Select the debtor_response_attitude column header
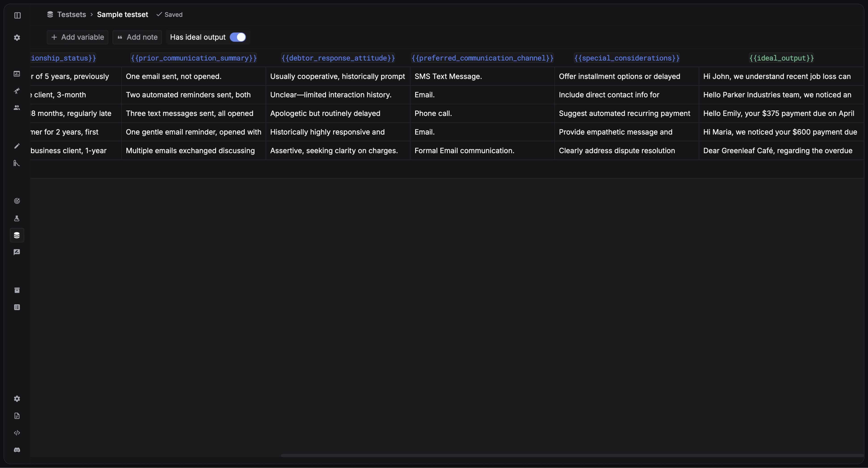The height and width of the screenshot is (468, 868). point(338,58)
